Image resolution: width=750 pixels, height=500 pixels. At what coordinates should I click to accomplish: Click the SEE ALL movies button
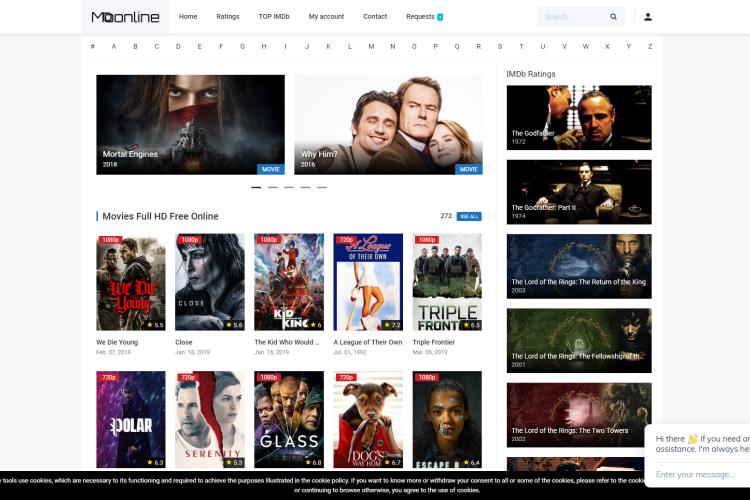[x=469, y=216]
